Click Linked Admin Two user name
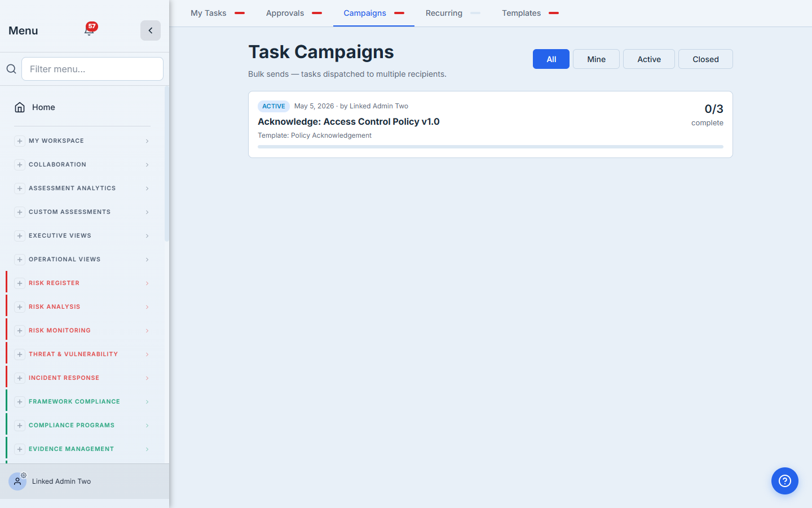Screen dimensions: 812x508 (x=61, y=481)
